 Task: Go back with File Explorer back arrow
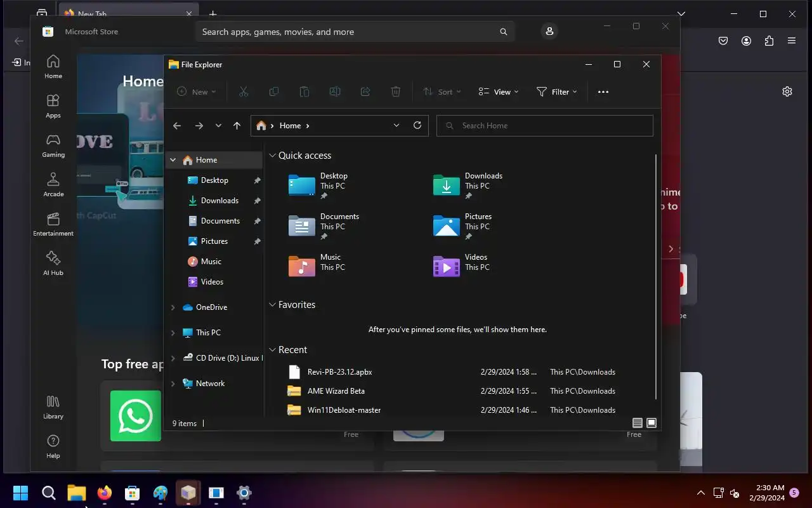[x=177, y=126]
